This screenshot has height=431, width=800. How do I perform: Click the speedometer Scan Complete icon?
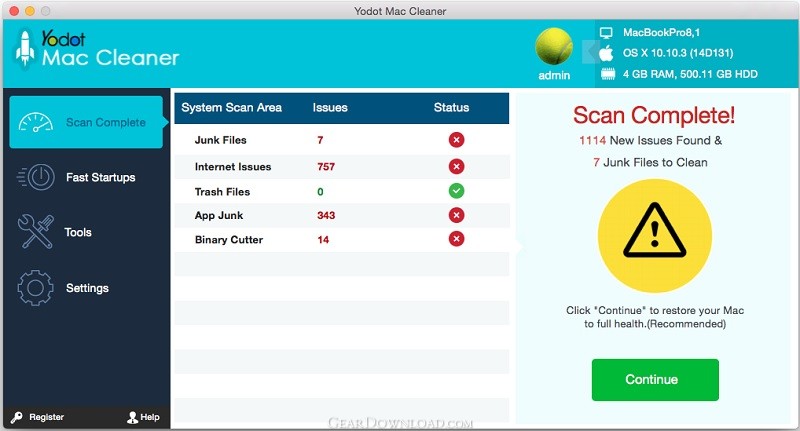(36, 123)
